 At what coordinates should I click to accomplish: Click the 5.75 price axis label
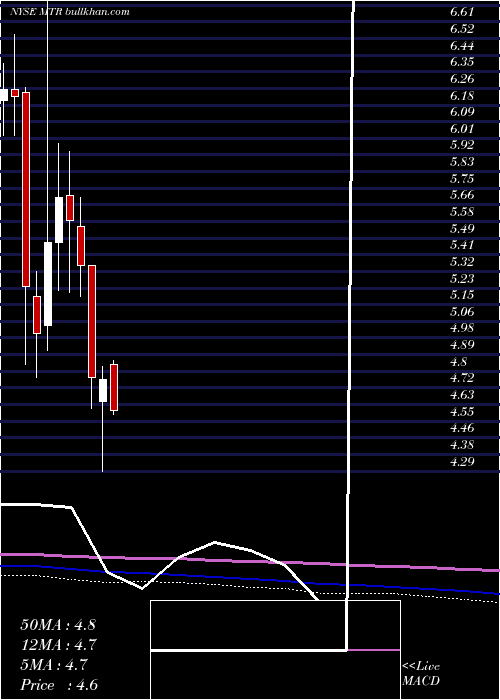pyautogui.click(x=462, y=179)
